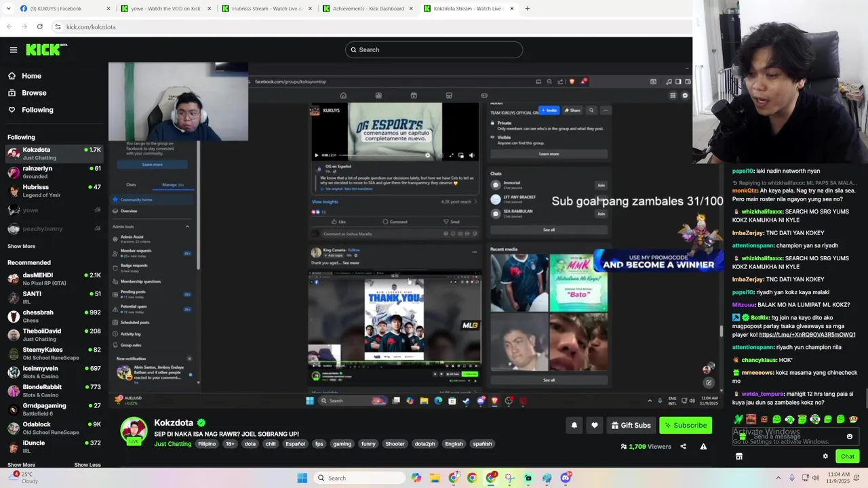Open Copilot from the taskbar
This screenshot has height=488, width=868.
coord(416,478)
